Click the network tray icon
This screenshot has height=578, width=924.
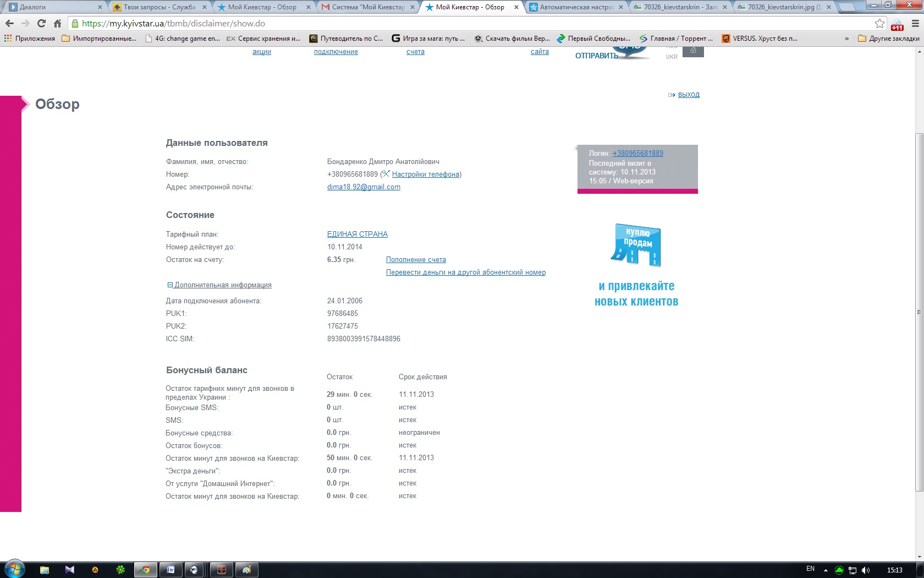click(853, 570)
